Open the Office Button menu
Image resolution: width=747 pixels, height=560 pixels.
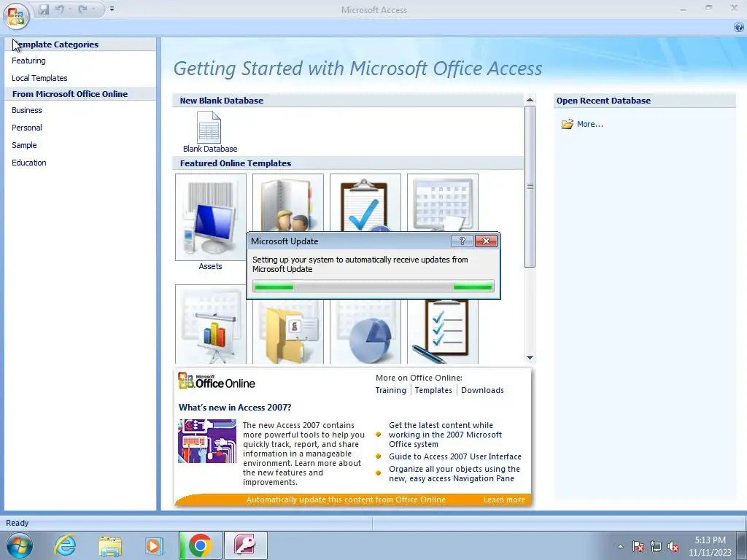click(16, 15)
